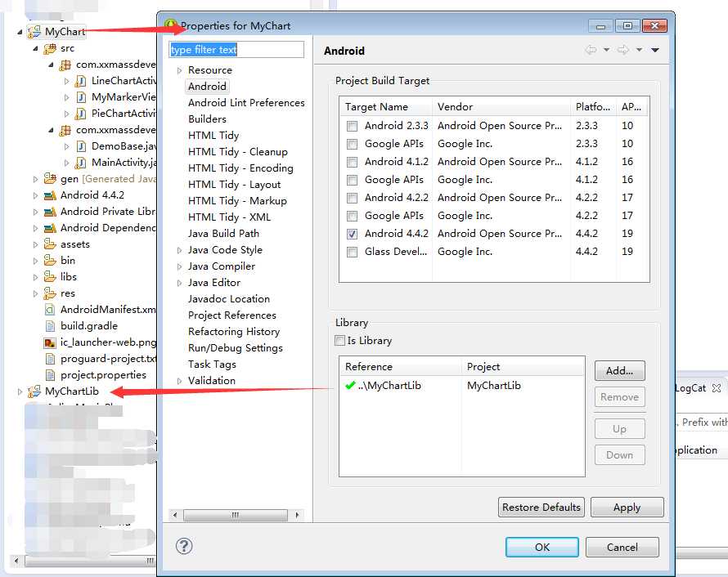Confirm the dialog with OK
The image size is (728, 577).
(542, 548)
